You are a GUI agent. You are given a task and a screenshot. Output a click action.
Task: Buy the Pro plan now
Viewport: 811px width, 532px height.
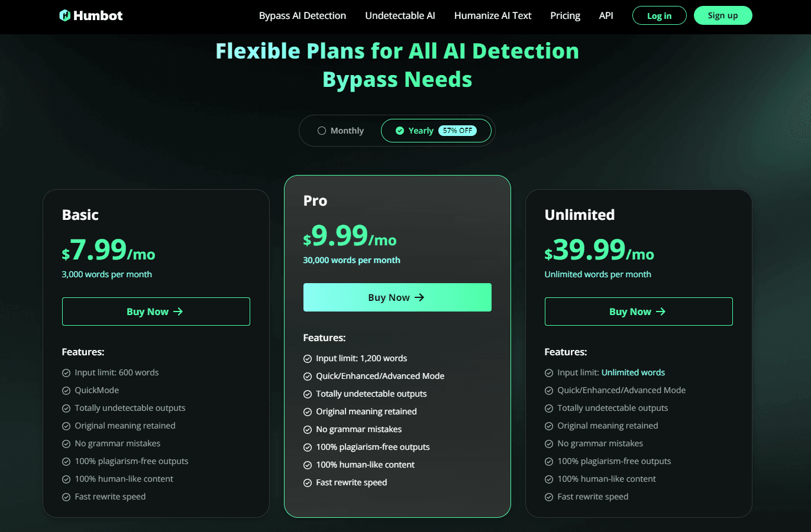[389, 297]
